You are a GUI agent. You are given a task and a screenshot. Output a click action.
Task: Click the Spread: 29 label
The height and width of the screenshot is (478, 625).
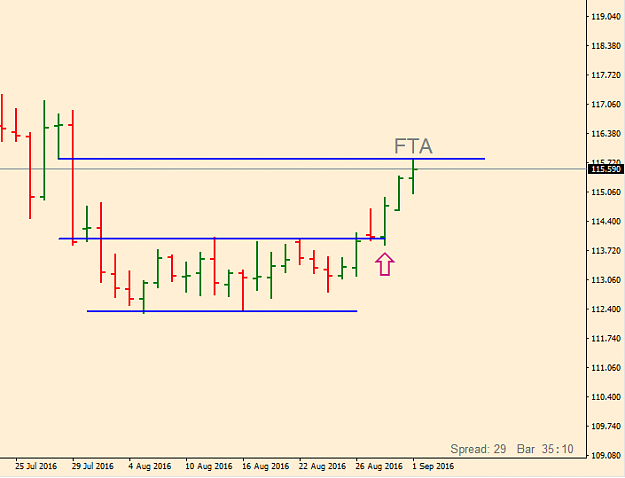478,449
